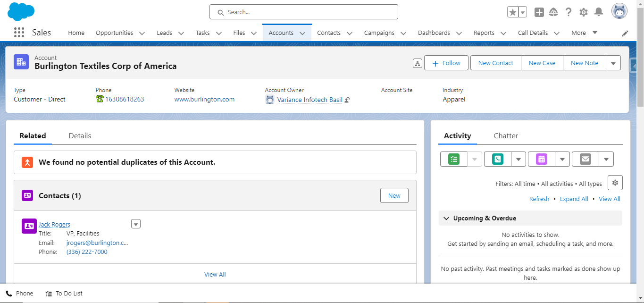Open the Opportunities tab
644x303 pixels.
pyautogui.click(x=115, y=33)
